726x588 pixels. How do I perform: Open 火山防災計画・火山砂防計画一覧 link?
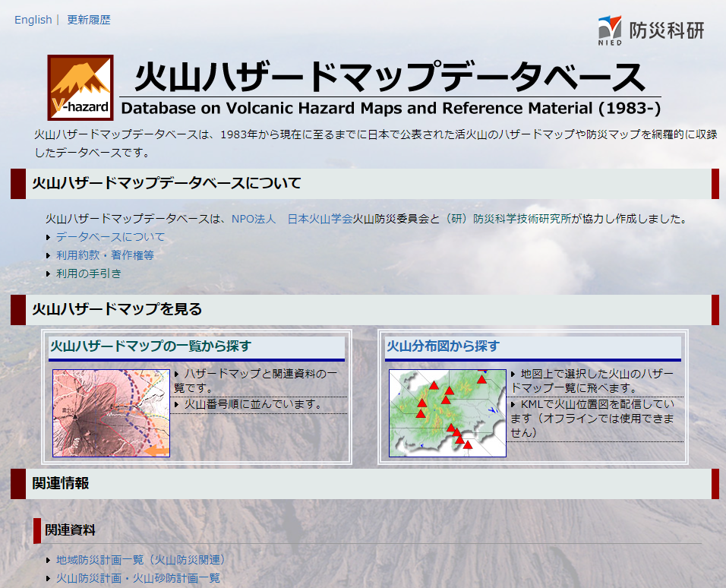pyautogui.click(x=138, y=578)
